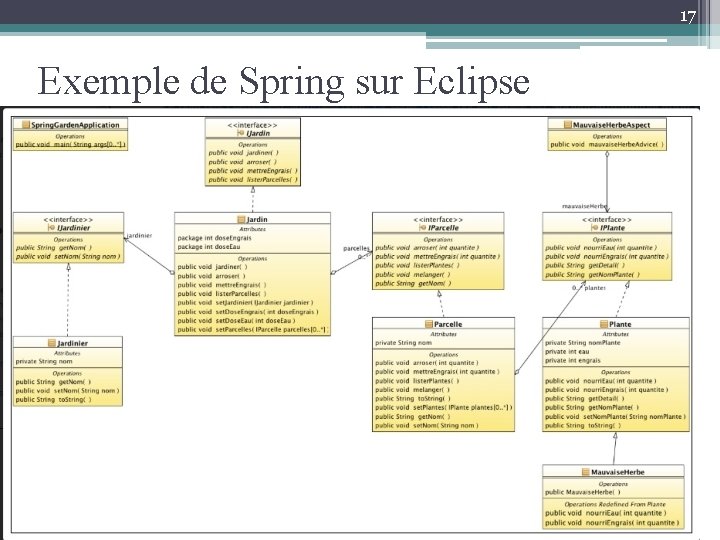
Task: Click the SpringGardenApplication class icon
Action: 26,125
